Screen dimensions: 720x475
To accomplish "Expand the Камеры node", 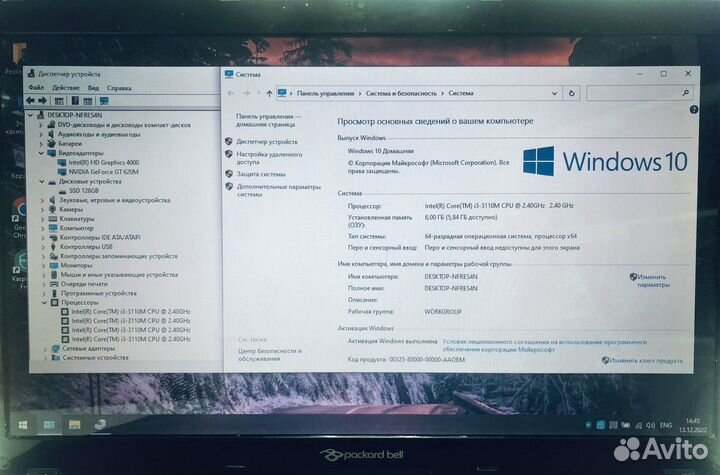I will pyautogui.click(x=42, y=209).
